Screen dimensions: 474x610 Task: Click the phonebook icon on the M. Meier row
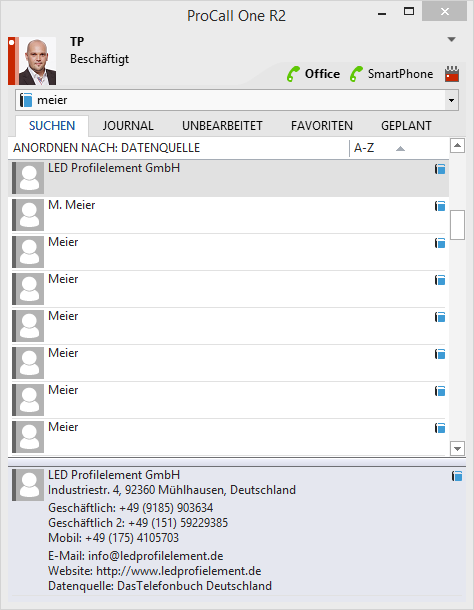(x=440, y=206)
